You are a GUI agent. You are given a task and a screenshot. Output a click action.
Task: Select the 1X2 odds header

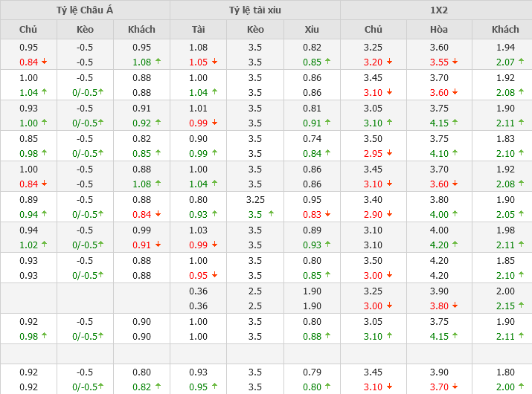pos(436,10)
